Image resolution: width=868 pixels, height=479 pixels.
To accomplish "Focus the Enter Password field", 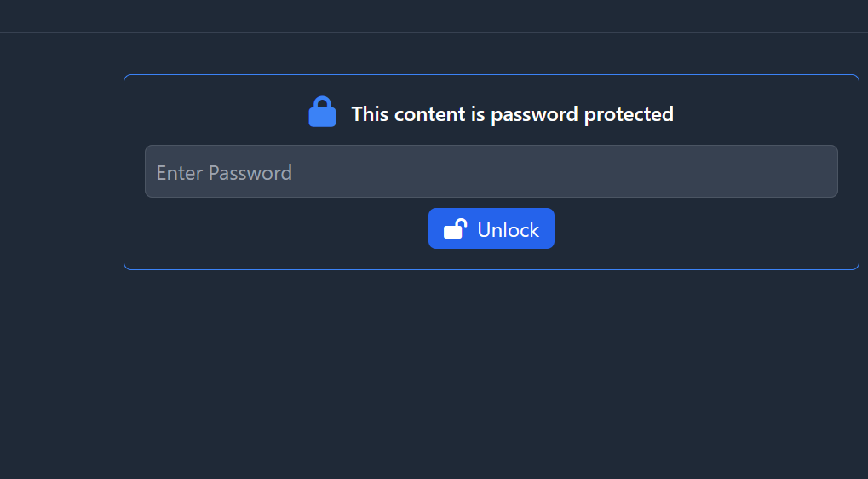I will (491, 171).
